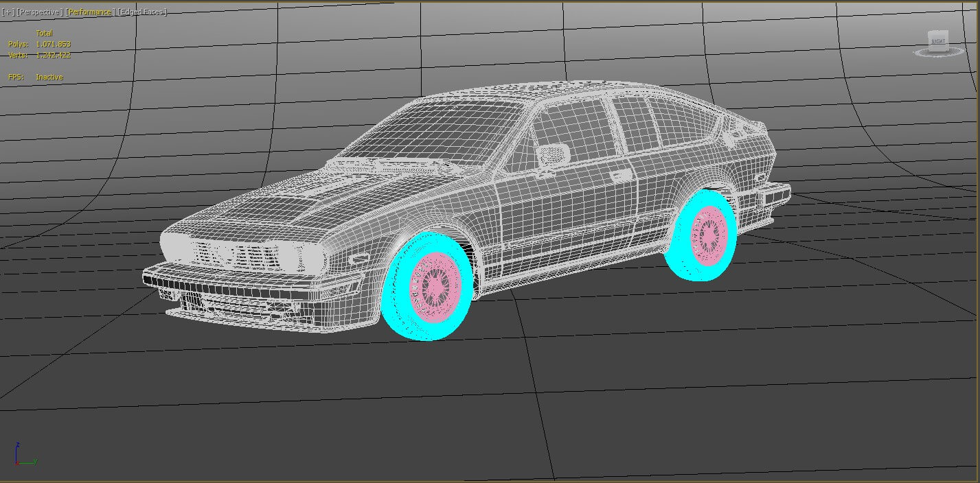Select the pink rear wheel rim
The width and height of the screenshot is (980, 483).
pyautogui.click(x=709, y=237)
